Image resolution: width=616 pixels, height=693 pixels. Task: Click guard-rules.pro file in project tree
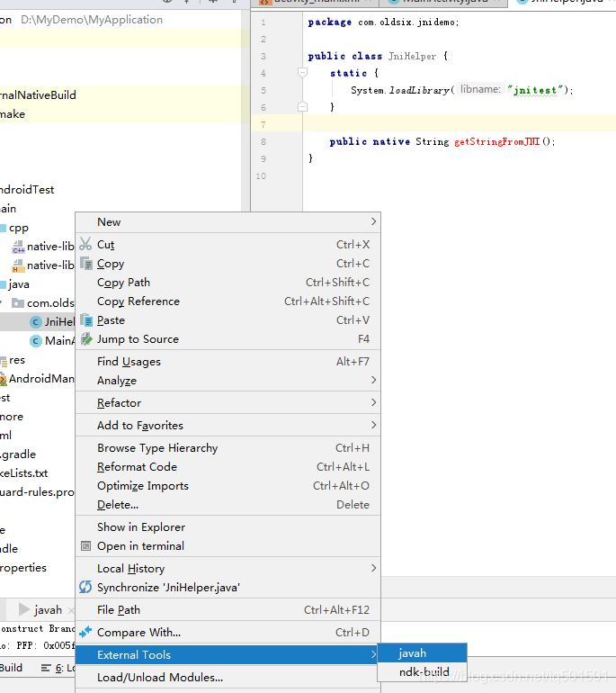[37, 492]
